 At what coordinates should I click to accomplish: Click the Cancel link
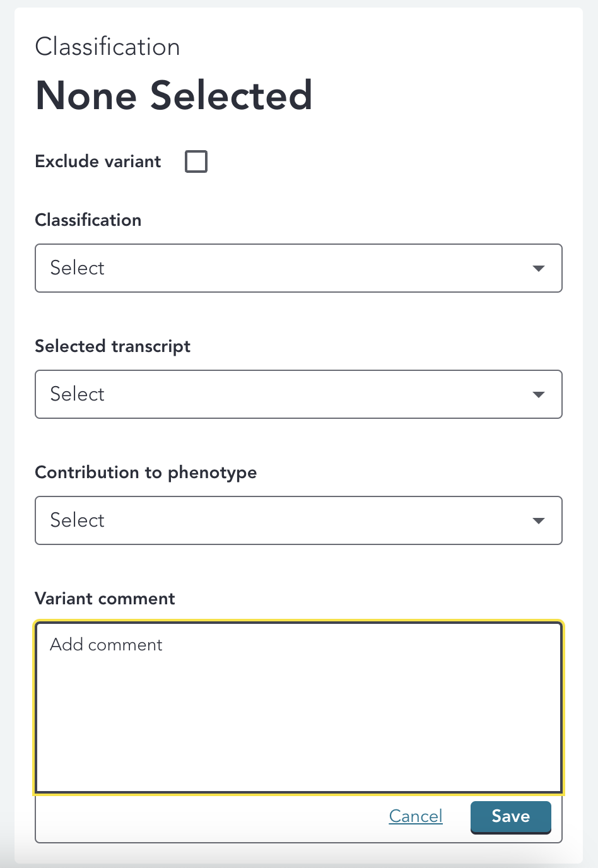point(416,816)
